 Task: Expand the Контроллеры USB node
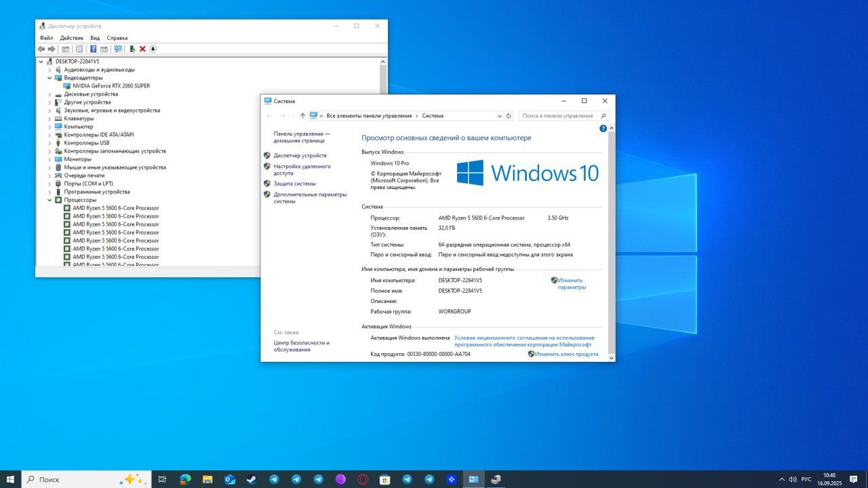pyautogui.click(x=50, y=143)
